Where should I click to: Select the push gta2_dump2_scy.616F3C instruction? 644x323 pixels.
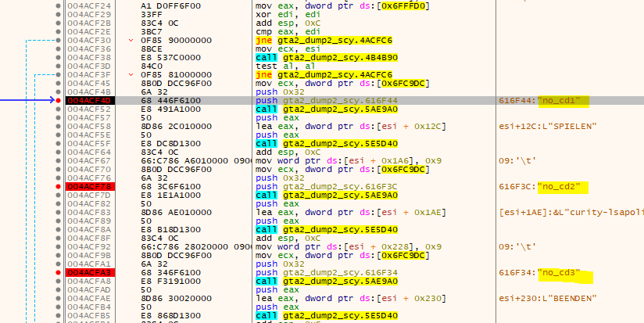327,187
